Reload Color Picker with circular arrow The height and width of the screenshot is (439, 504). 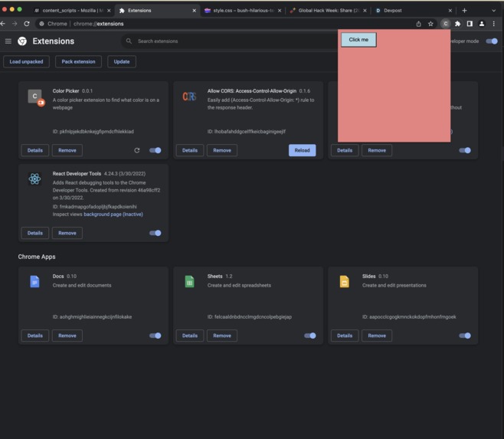click(x=137, y=150)
